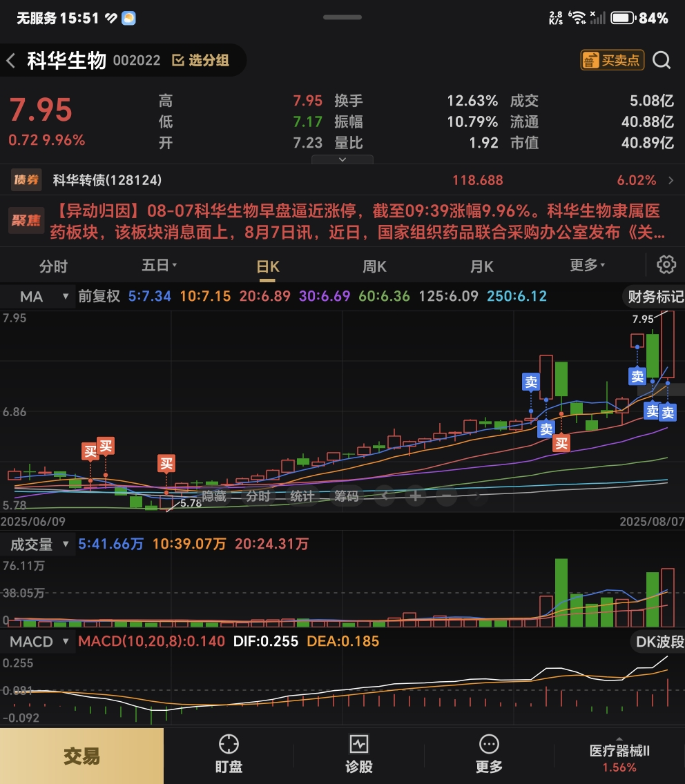Open 更多 chart period dropdown

click(587, 265)
